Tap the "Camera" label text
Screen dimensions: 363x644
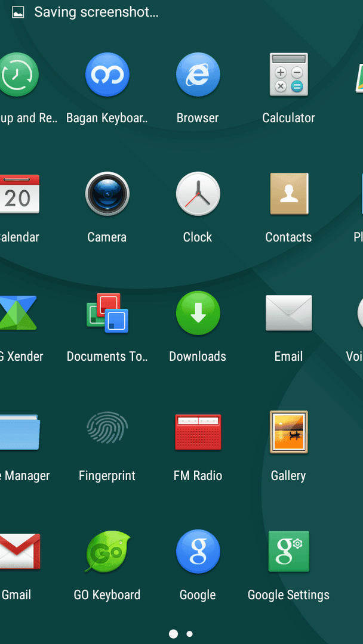[x=107, y=237]
